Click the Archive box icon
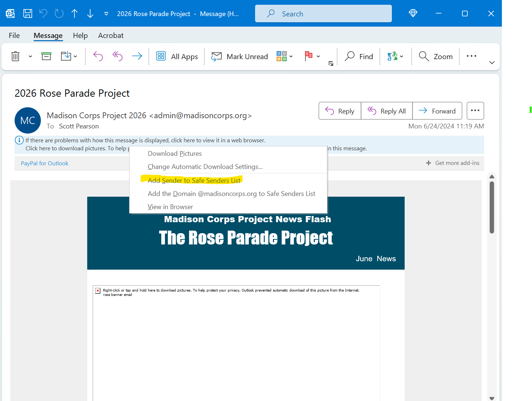532x401 pixels. 46,56
